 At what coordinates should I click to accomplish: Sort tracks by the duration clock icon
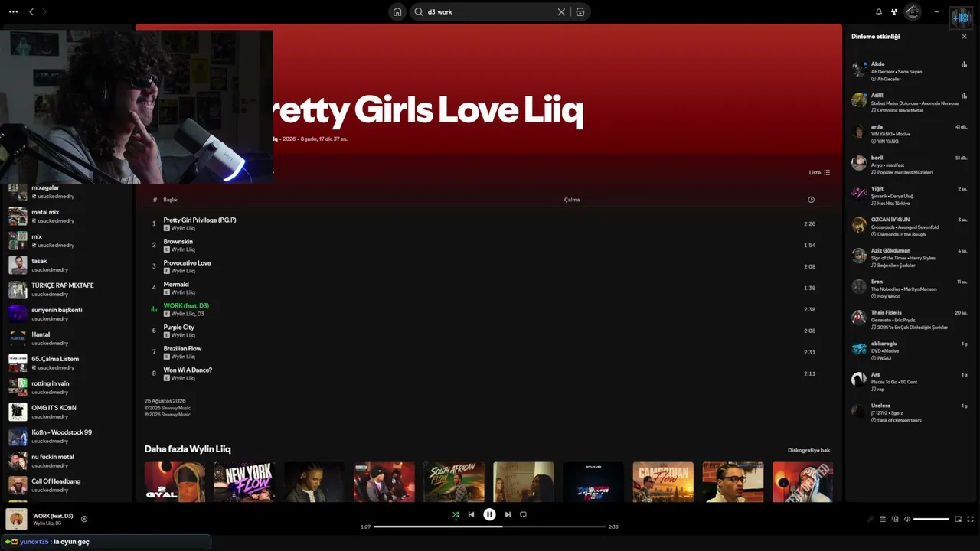(x=811, y=200)
